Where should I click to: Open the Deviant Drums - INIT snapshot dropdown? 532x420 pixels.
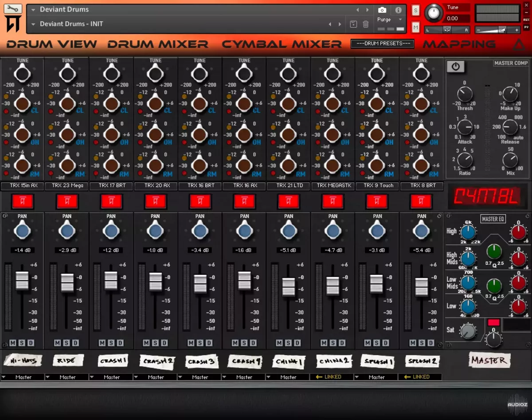tap(33, 24)
